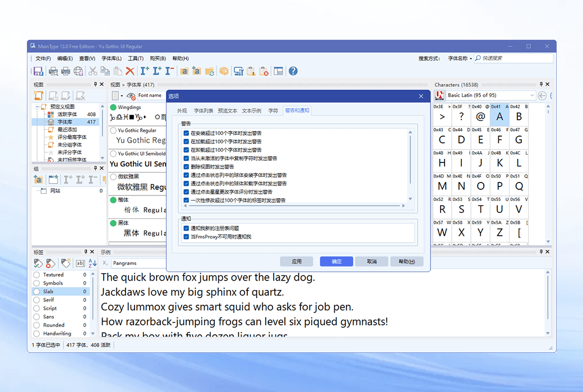Switch to the 预览文本 tab
The image size is (583, 392).
228,111
